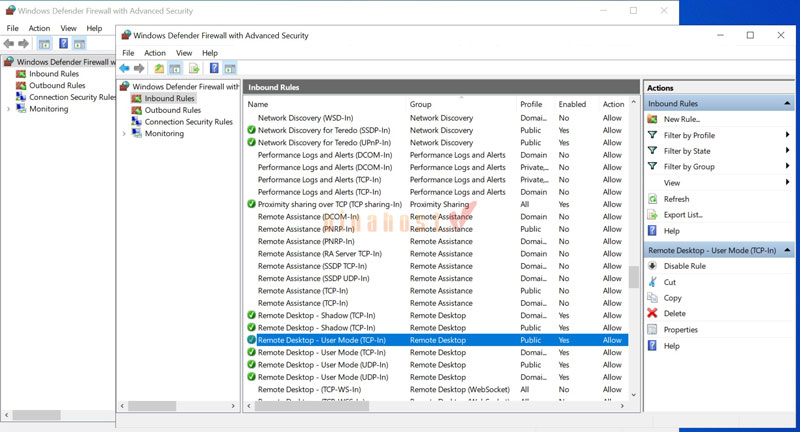Click New Rule... action link
The height and width of the screenshot is (432, 800).
[682, 119]
